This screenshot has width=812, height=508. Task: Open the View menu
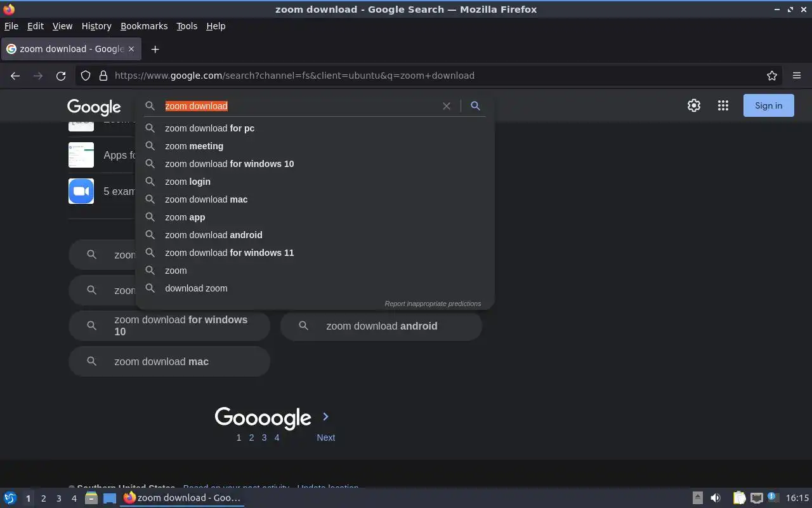[x=62, y=26]
